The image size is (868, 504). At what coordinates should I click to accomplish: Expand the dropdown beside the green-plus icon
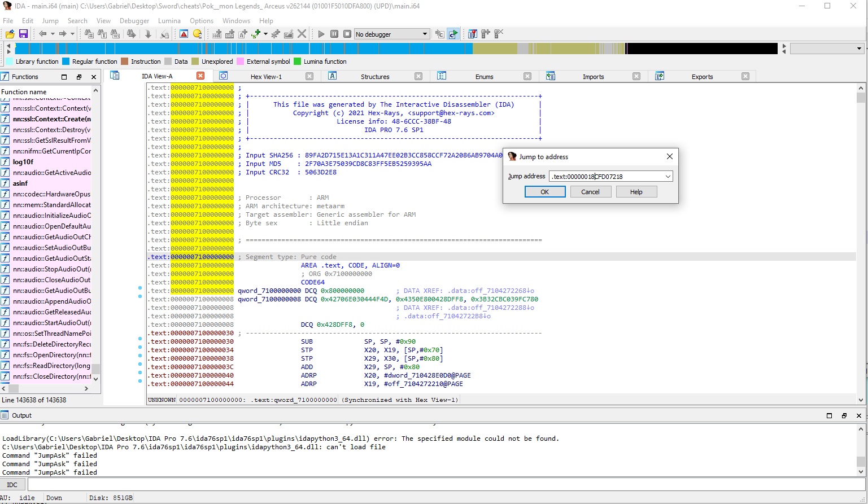pos(265,34)
